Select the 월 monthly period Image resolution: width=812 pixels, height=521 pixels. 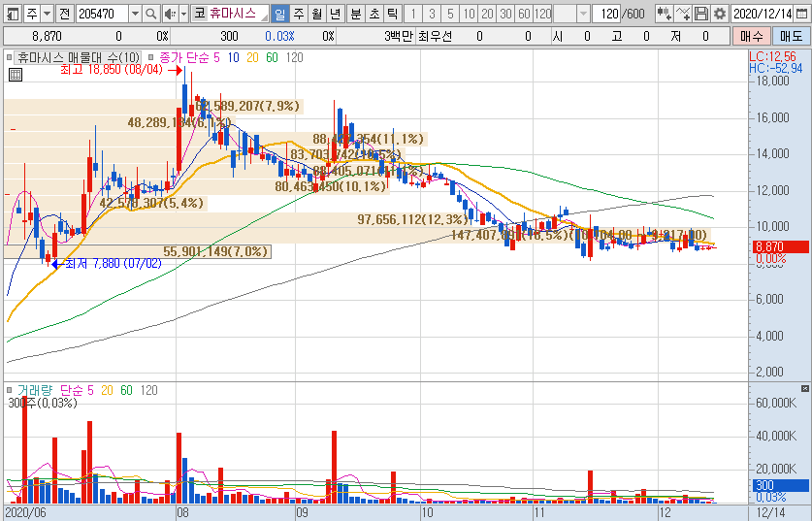[317, 14]
